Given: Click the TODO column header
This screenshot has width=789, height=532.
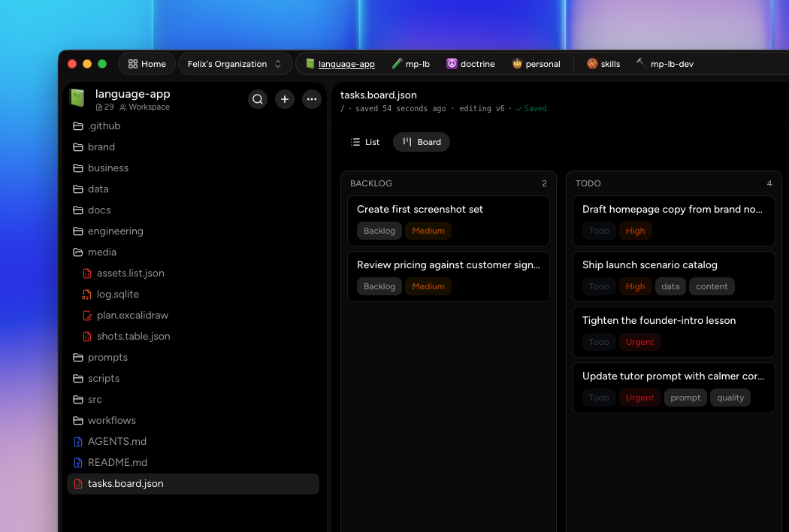Looking at the screenshot, I should point(588,183).
